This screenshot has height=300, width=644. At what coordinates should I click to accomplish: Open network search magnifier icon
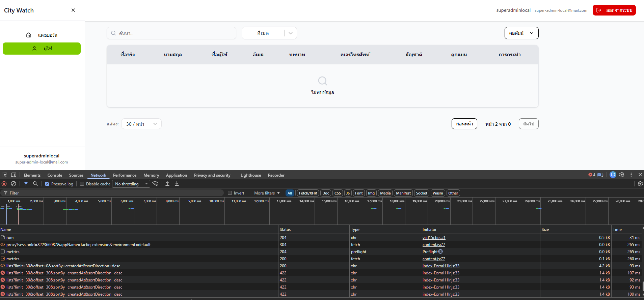coord(35,184)
